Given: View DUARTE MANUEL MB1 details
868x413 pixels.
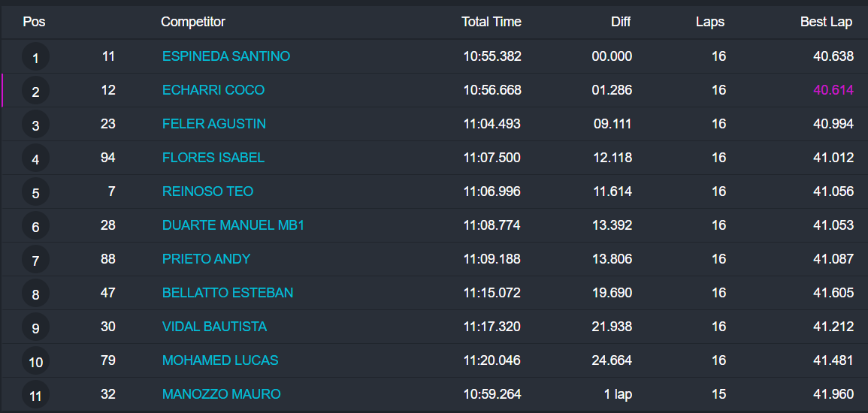Looking at the screenshot, I should [x=233, y=225].
